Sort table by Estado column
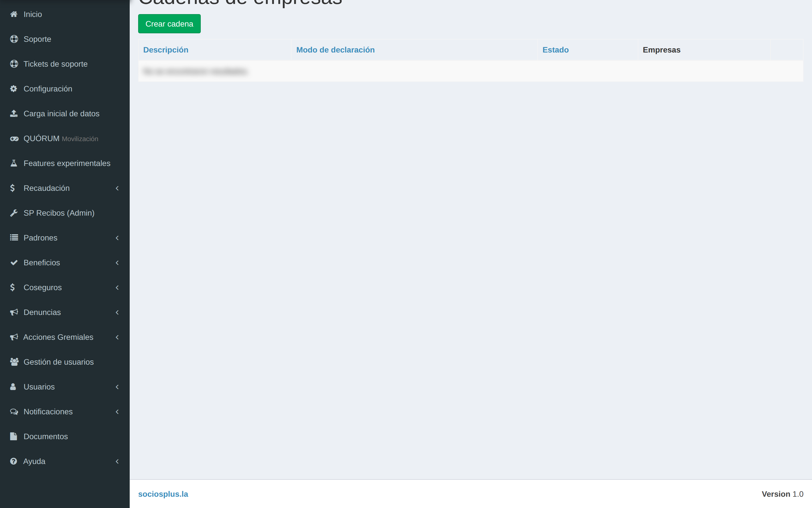Image resolution: width=812 pixels, height=508 pixels. [x=555, y=50]
